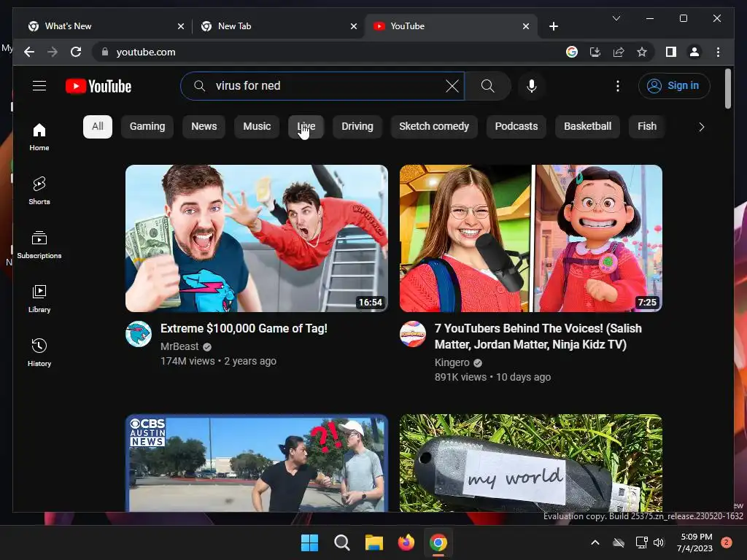Click the magnifier search button
The width and height of the screenshot is (747, 560).
click(487, 86)
